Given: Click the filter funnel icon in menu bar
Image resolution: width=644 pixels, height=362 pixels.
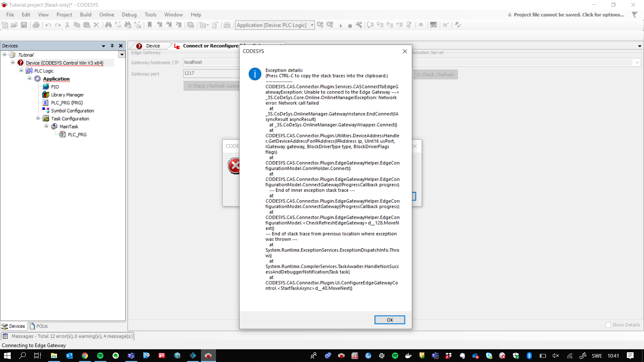Looking at the screenshot, I should click(635, 15).
